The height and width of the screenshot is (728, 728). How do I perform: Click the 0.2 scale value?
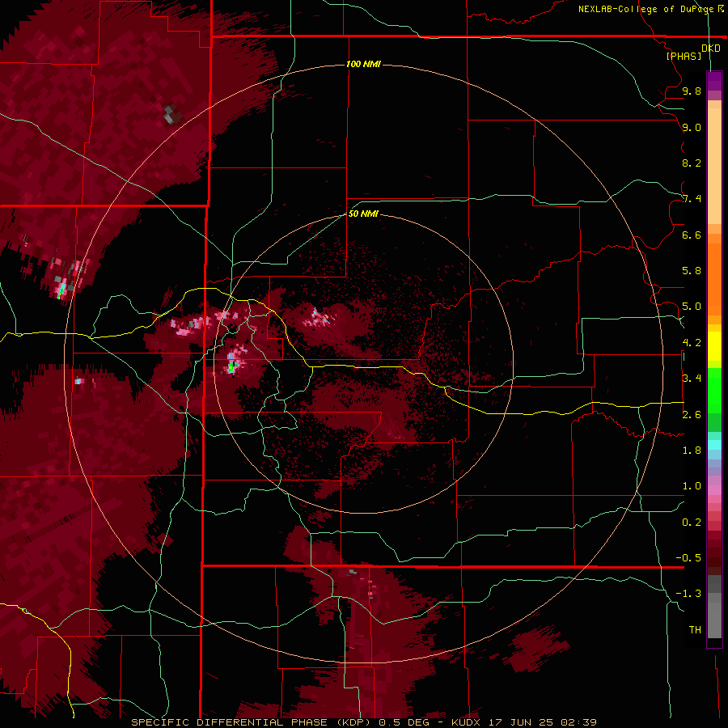[x=692, y=523]
